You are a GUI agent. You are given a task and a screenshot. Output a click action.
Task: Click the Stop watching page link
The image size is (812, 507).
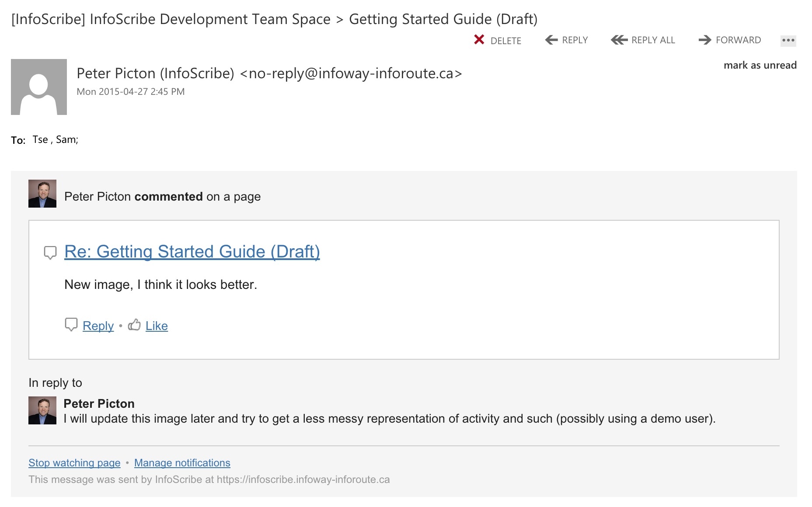click(74, 463)
